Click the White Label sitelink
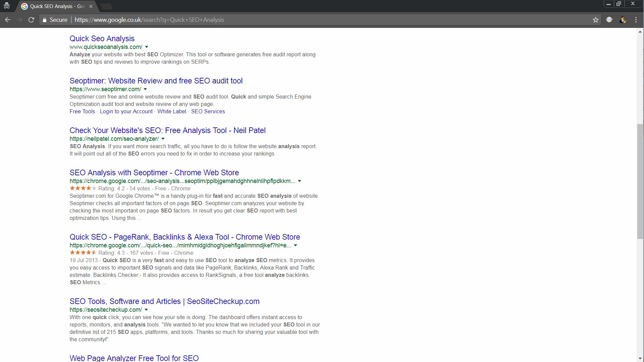 172,112
